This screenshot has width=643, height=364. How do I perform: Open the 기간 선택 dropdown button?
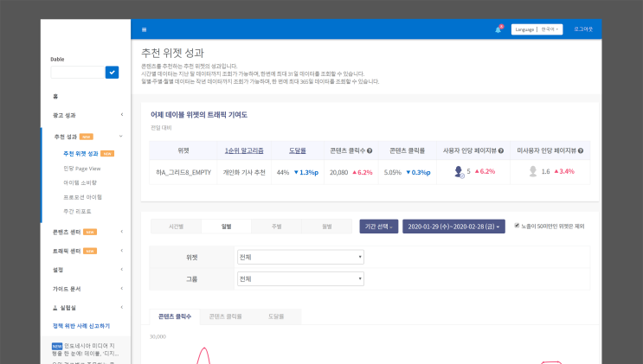pyautogui.click(x=378, y=227)
